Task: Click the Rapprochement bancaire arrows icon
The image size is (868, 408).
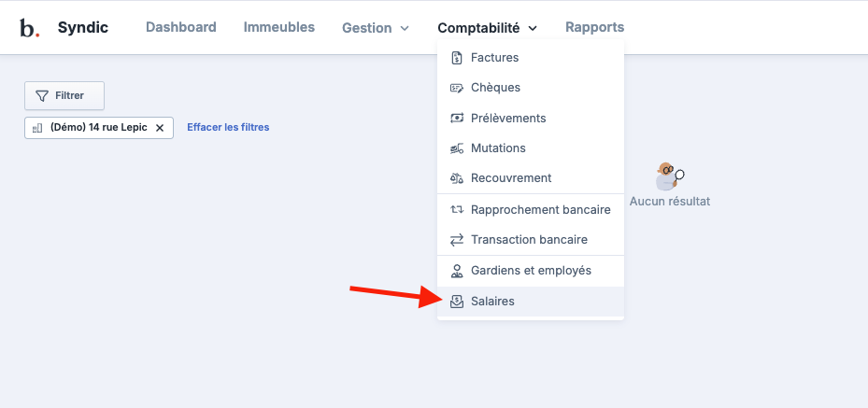Action: click(457, 209)
